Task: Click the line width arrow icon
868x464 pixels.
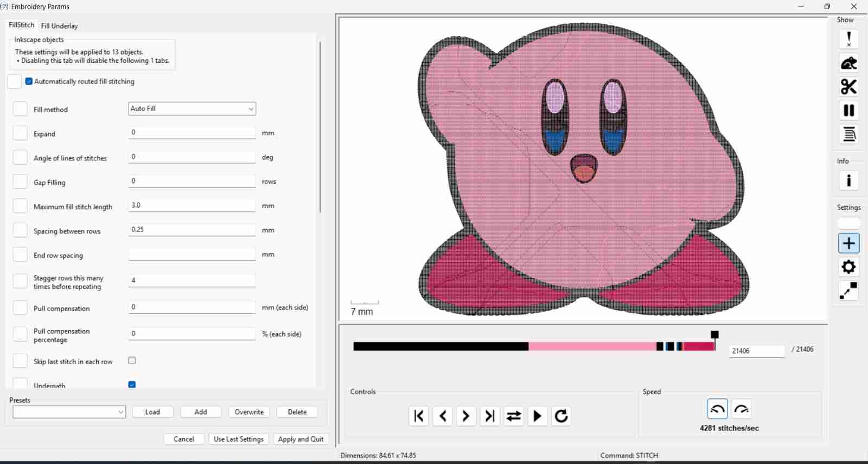Action: tap(849, 291)
